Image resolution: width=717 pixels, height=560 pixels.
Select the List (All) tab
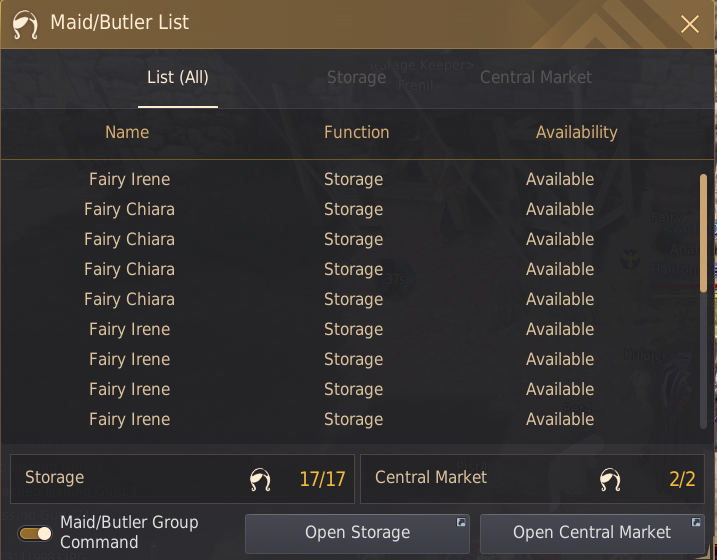[x=178, y=77]
